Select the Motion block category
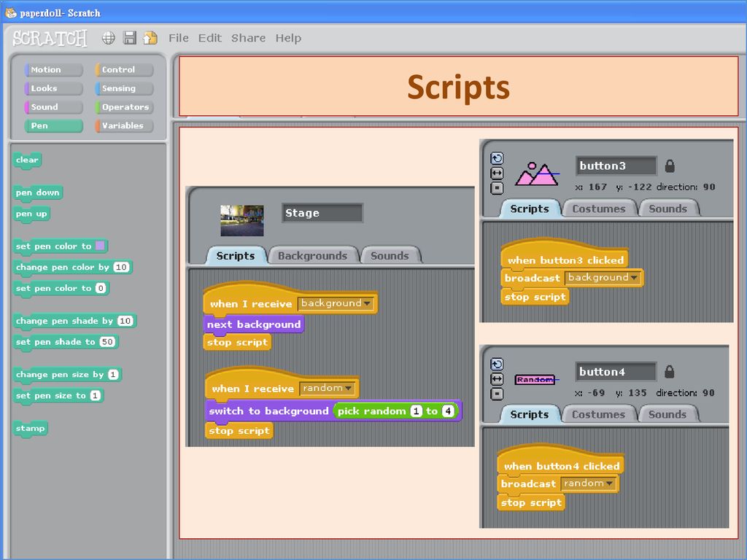The image size is (747, 560). coord(54,69)
